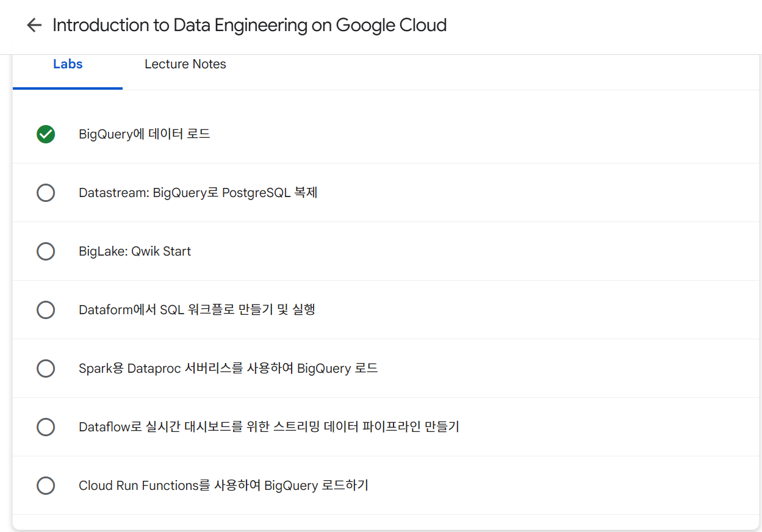
Task: Switch to the Lecture Notes tab
Action: (x=185, y=64)
